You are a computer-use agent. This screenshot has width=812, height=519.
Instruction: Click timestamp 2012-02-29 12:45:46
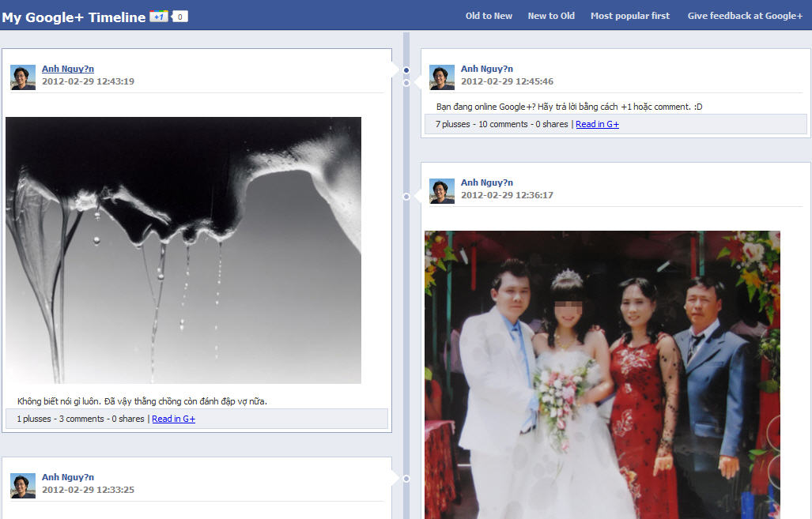pos(507,81)
